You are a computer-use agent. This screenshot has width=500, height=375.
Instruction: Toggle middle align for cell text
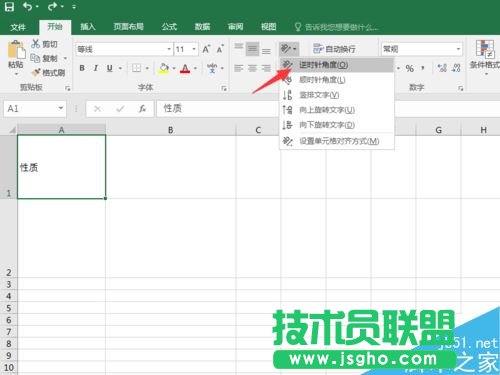pyautogui.click(x=252, y=49)
